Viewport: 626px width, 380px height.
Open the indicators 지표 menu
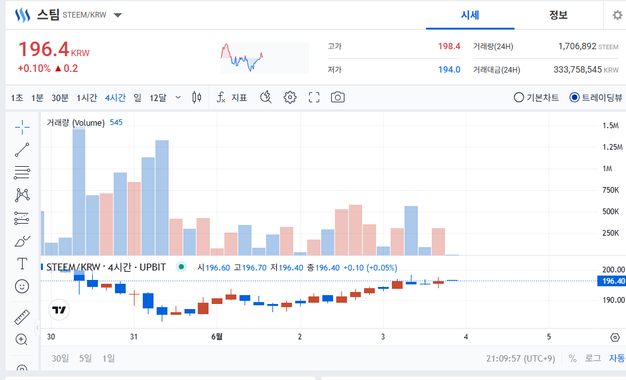(x=232, y=97)
